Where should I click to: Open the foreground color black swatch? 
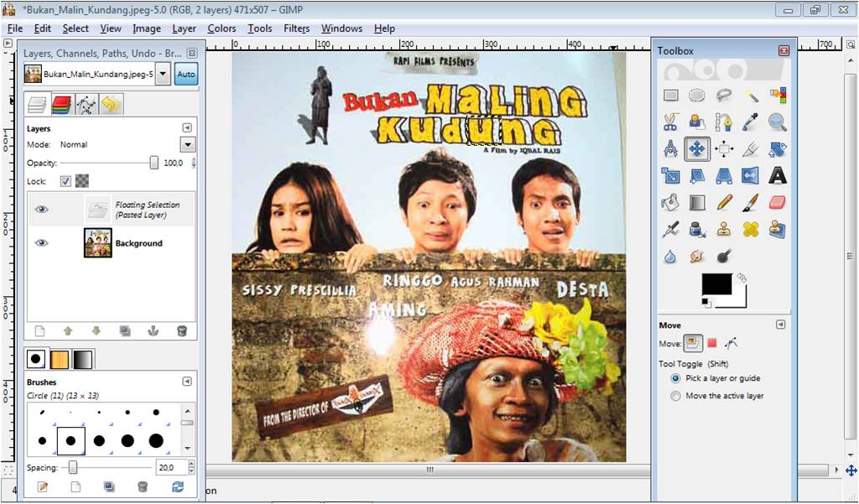click(716, 284)
